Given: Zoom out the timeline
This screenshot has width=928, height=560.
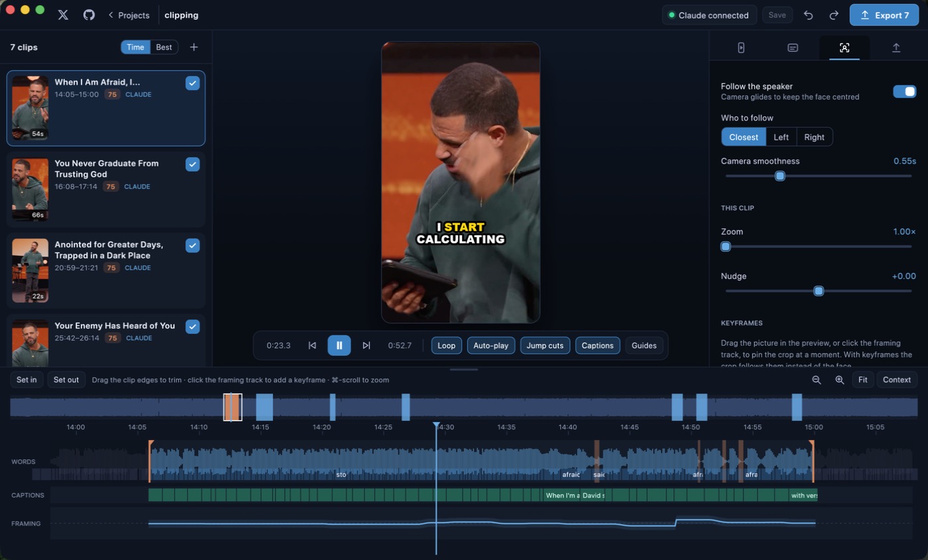Looking at the screenshot, I should 817,380.
